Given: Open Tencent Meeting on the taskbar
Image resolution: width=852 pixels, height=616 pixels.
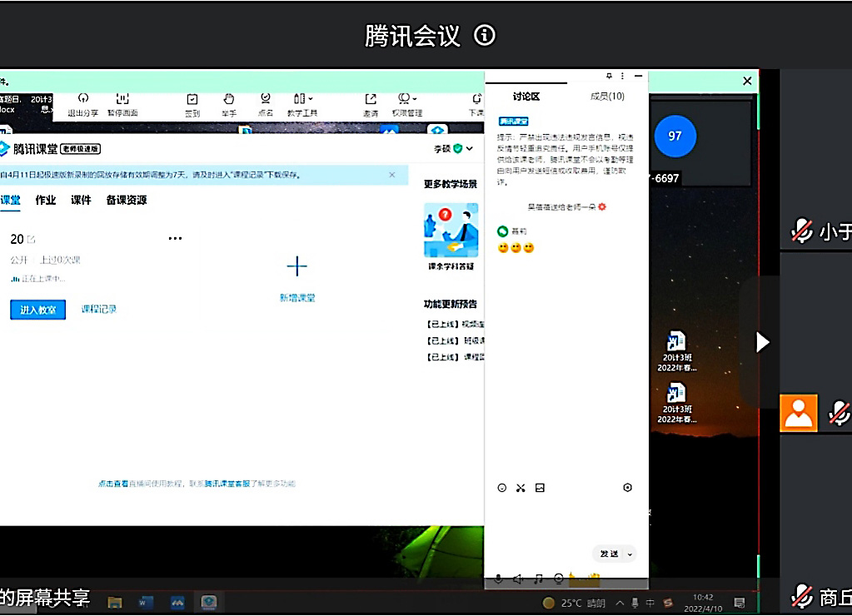Looking at the screenshot, I should (177, 602).
